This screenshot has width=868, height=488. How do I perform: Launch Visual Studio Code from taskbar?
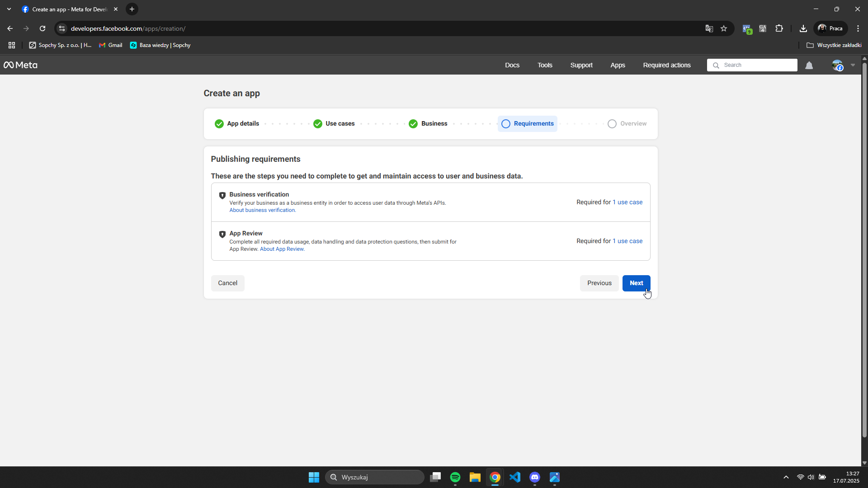tap(514, 477)
